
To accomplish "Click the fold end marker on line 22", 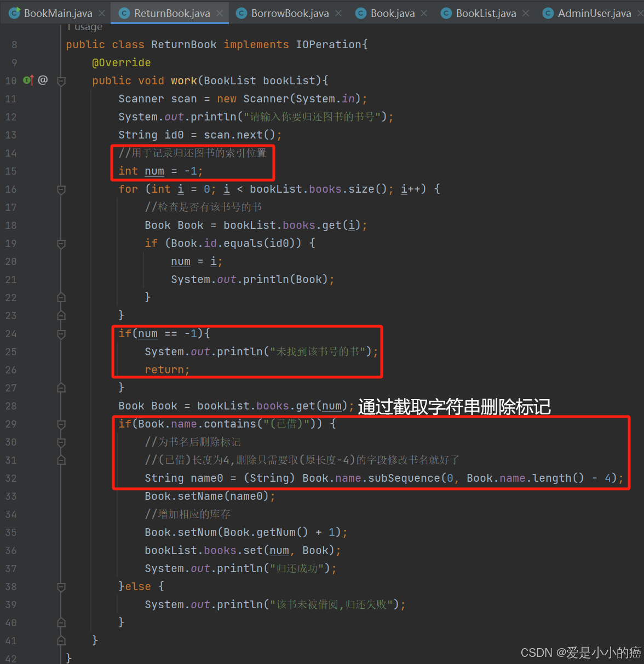I will click(61, 297).
